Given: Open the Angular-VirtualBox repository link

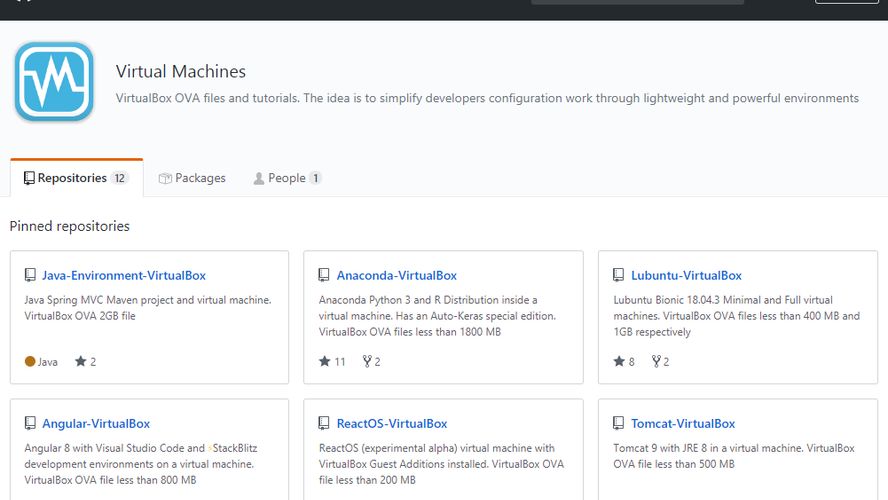Looking at the screenshot, I should click(x=96, y=424).
